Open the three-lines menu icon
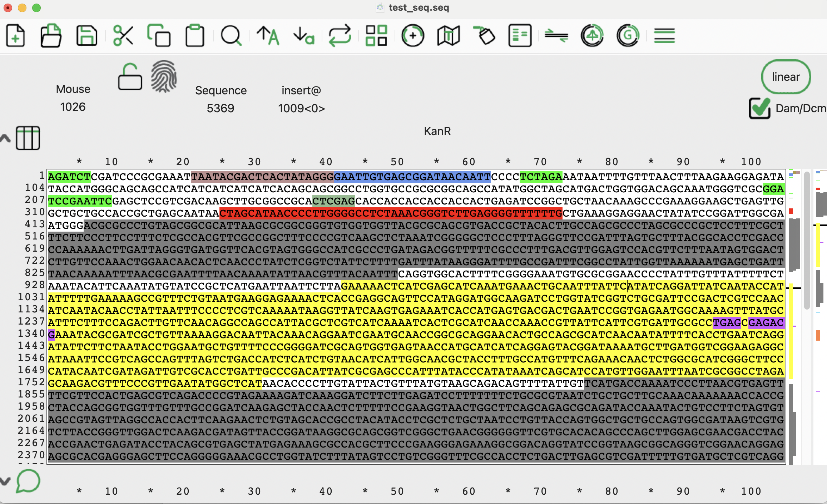 664,35
